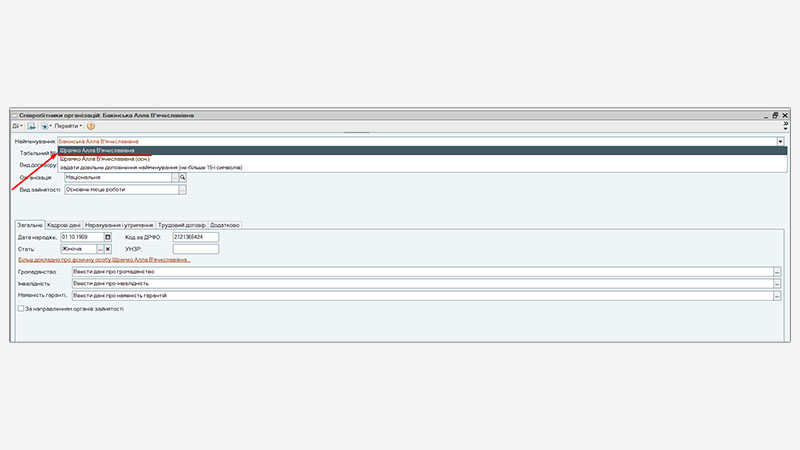This screenshot has width=800, height=450.
Task: Click ellipsis button on Громадянство field
Action: [x=777, y=271]
